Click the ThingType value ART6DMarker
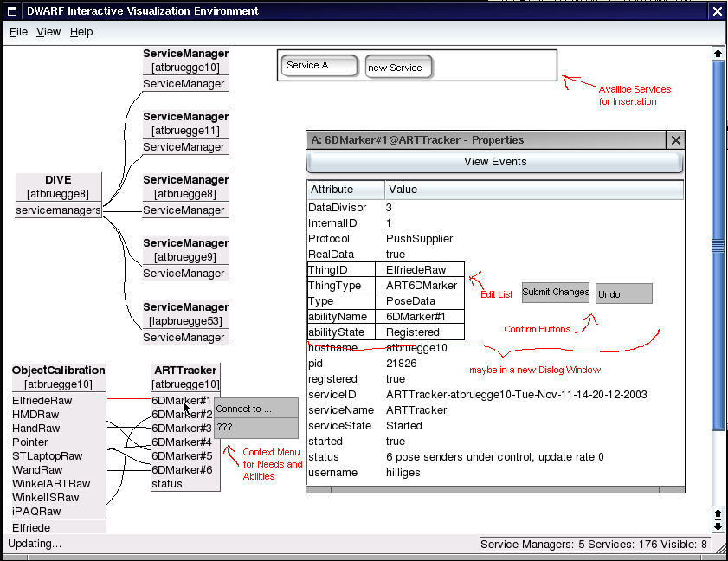 pos(420,286)
